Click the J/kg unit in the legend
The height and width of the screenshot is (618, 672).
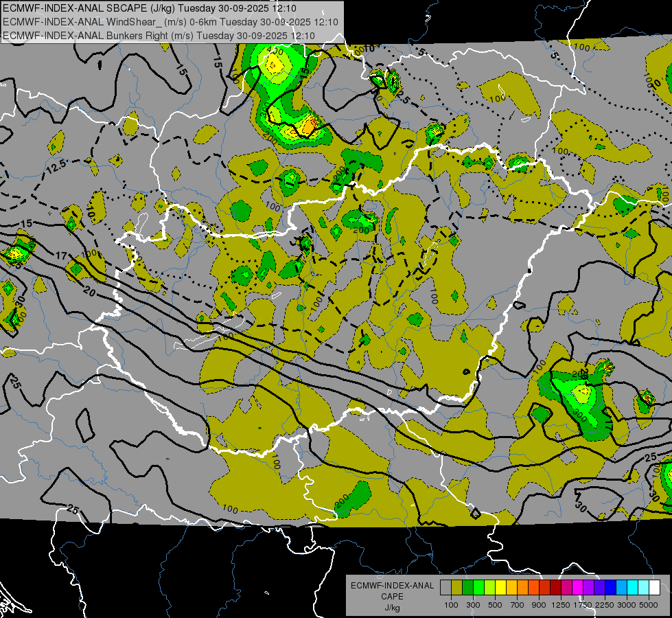pyautogui.click(x=392, y=608)
